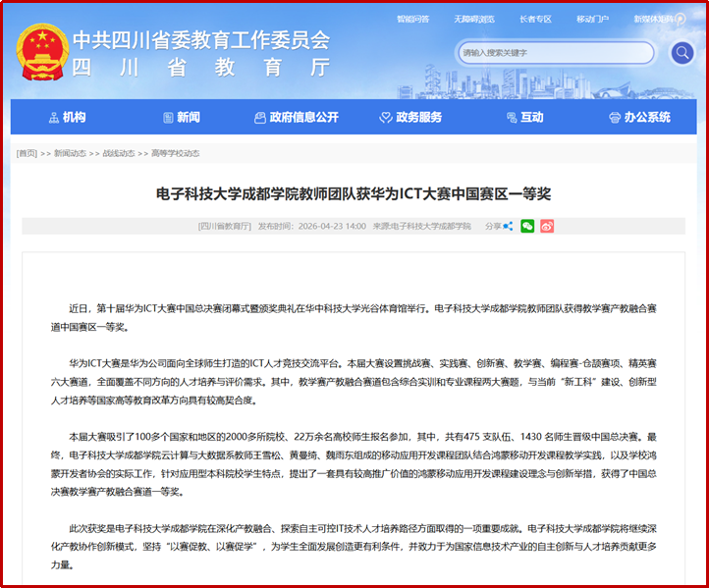Open 办公系统 navigation item
This screenshot has width=709, height=588.
pyautogui.click(x=639, y=117)
